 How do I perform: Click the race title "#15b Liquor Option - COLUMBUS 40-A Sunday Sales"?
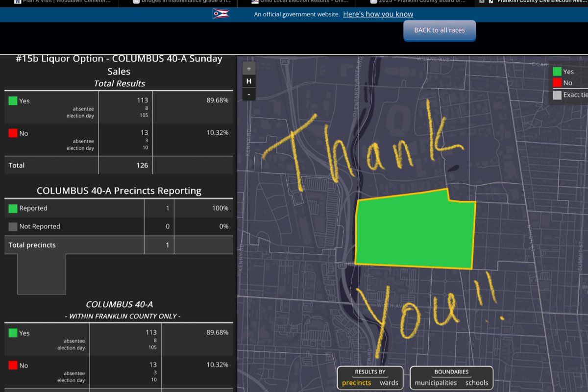point(119,65)
